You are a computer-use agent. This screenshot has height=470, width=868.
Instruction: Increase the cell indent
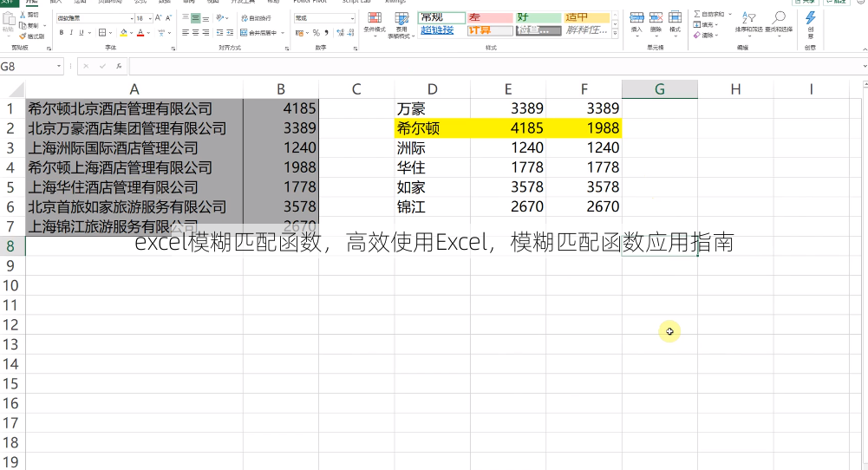(x=230, y=33)
